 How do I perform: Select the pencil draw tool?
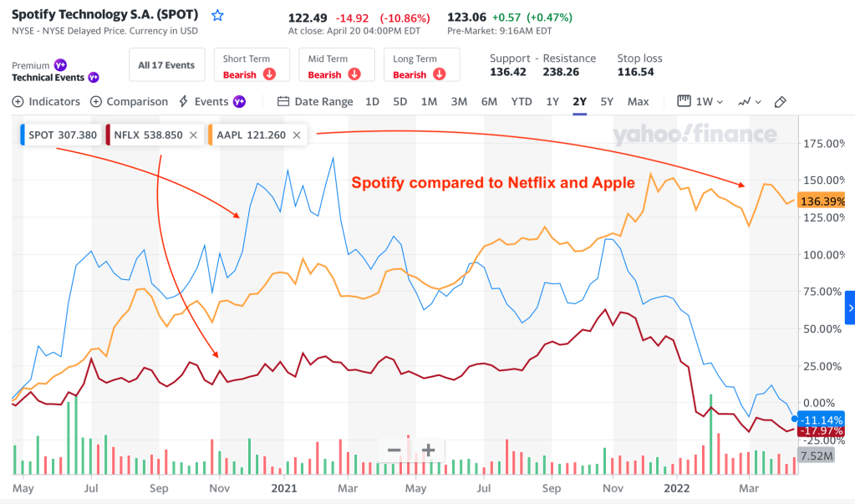click(x=781, y=102)
